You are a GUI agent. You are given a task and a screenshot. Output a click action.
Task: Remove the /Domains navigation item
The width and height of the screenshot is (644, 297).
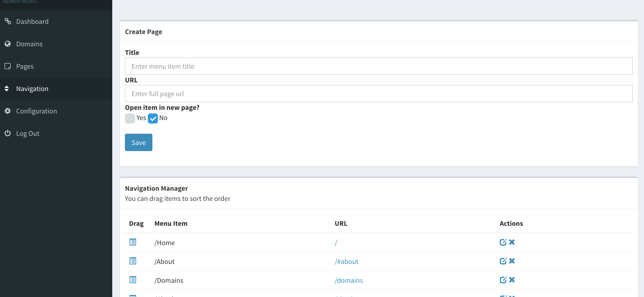[512, 280]
